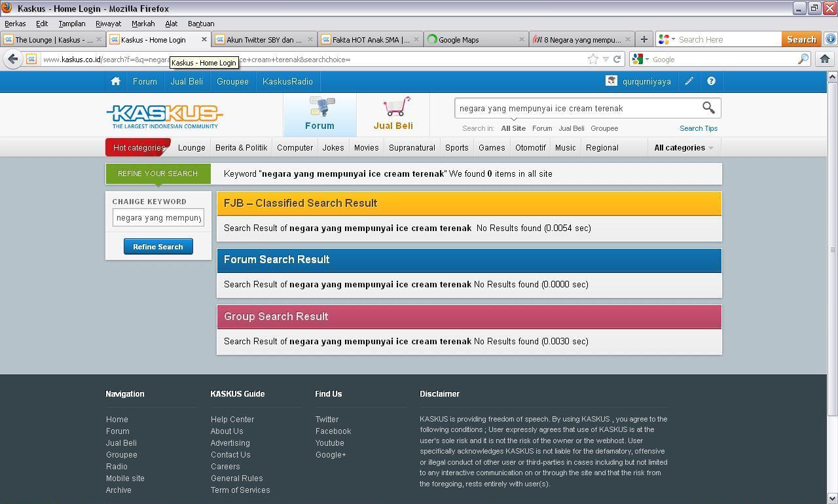
Task: Click the Kaskus logo
Action: 164,117
